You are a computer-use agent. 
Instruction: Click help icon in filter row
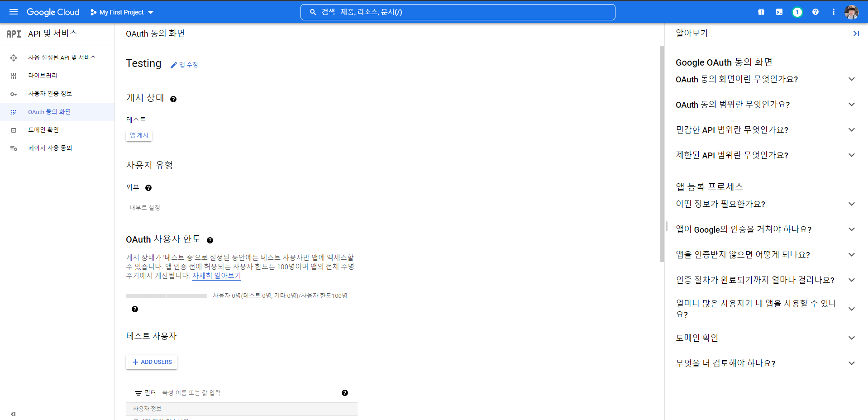tap(345, 393)
